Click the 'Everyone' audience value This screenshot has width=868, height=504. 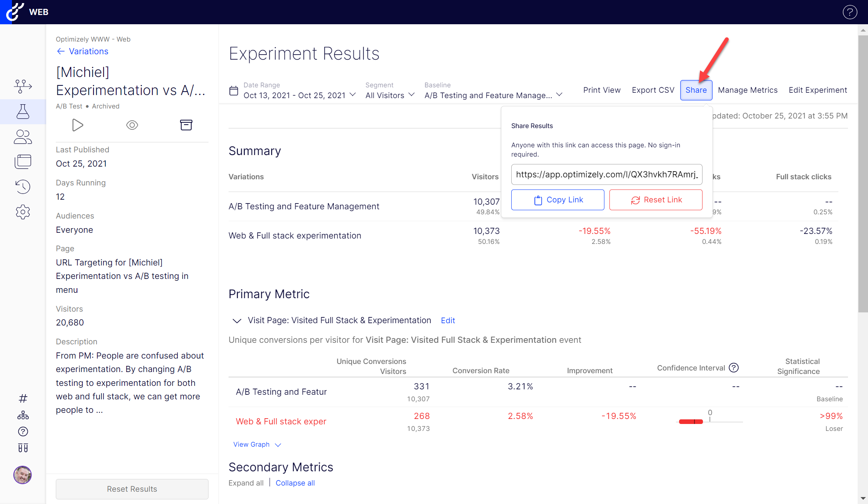(74, 230)
